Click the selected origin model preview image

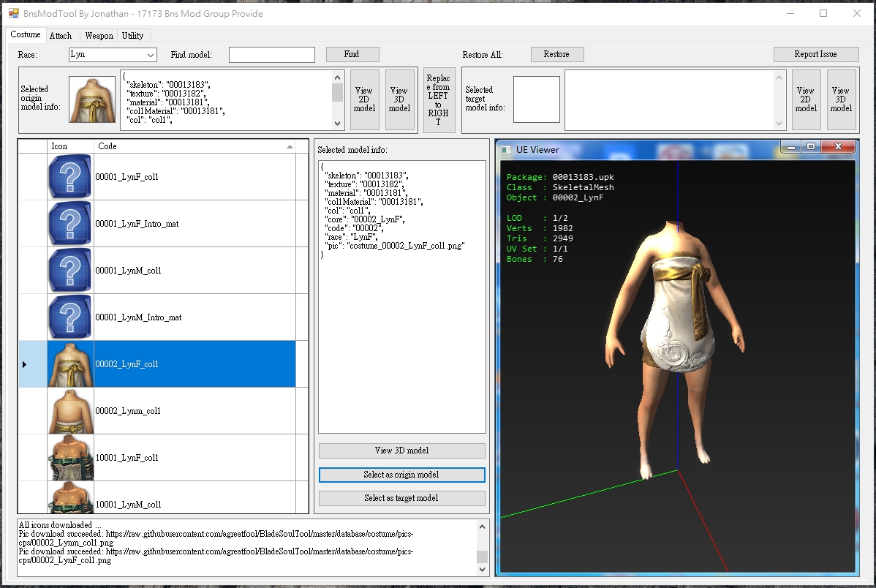91,99
